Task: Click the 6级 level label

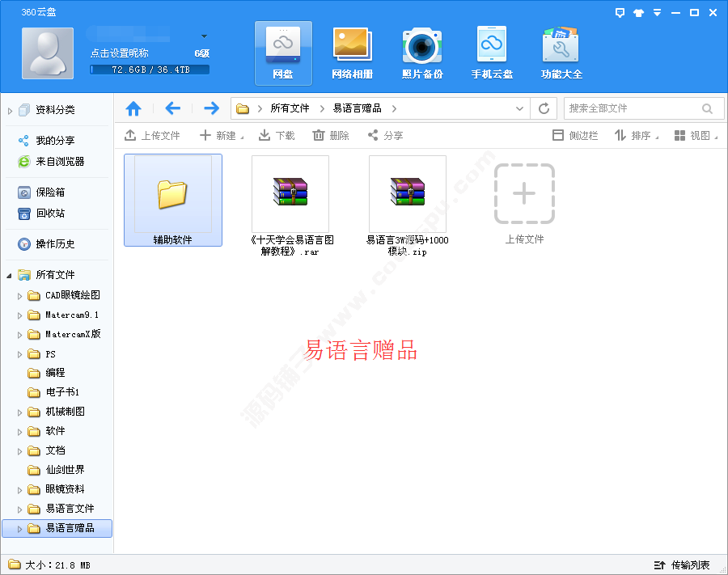Action: pos(202,53)
